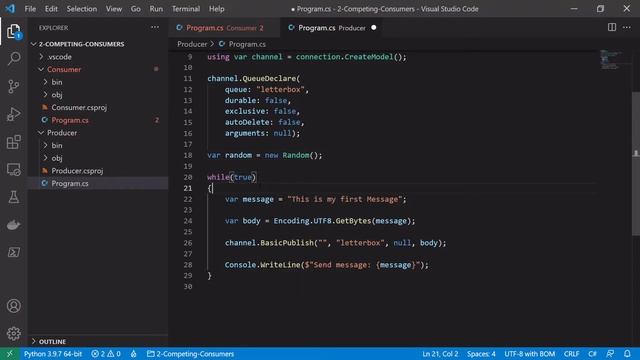Open the Help menu
This screenshot has height=360, width=640.
[x=217, y=9]
